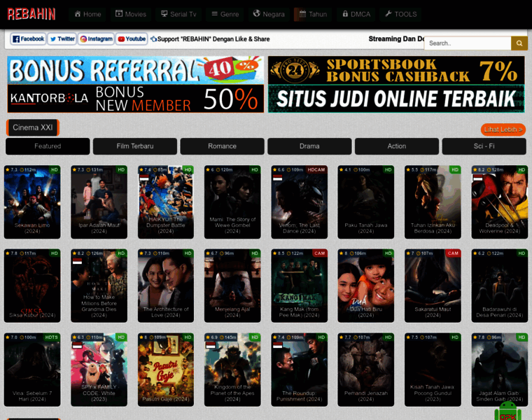
Task: Expand the Negara country menu
Action: [x=269, y=14]
